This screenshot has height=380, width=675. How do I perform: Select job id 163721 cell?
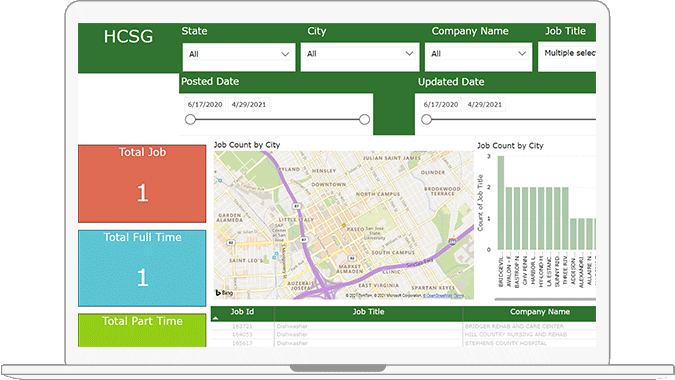click(x=242, y=327)
